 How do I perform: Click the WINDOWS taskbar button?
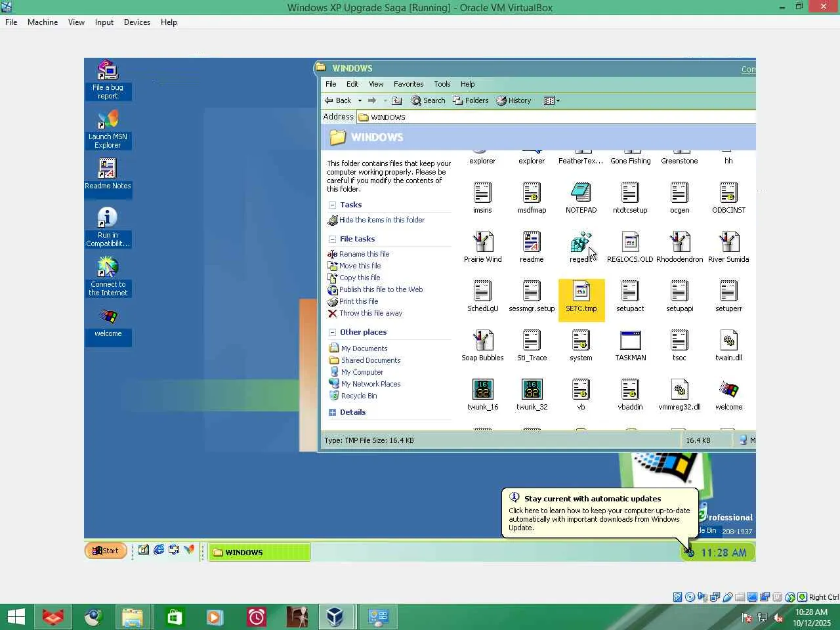point(259,552)
